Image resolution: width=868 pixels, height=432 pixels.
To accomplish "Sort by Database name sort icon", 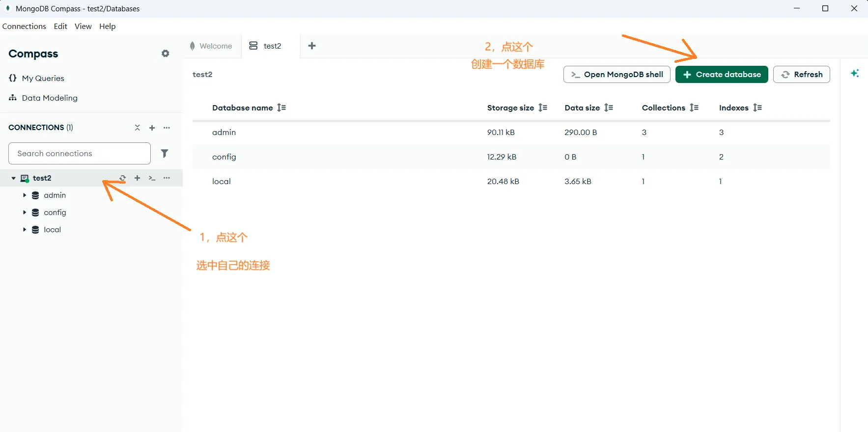I will point(281,108).
